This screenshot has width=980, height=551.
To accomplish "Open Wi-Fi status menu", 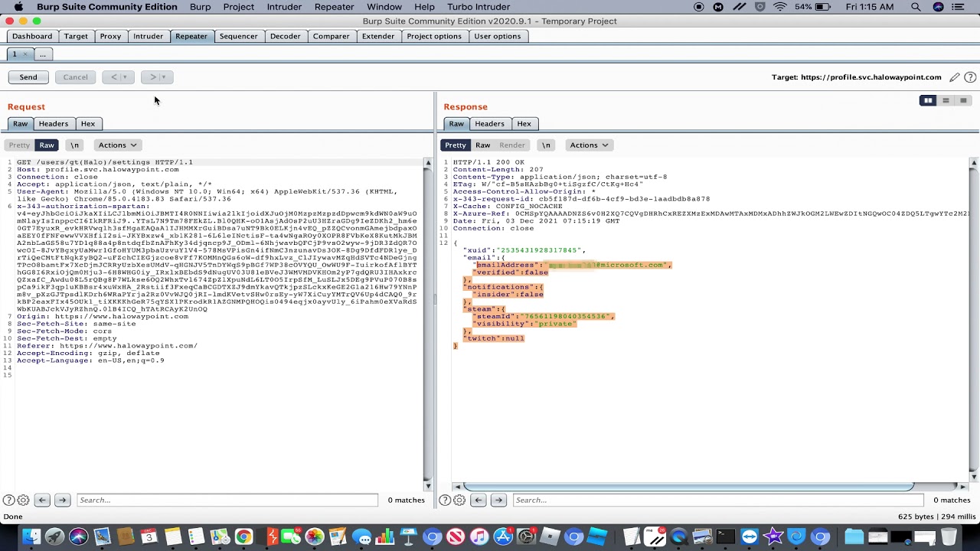I will (x=779, y=7).
